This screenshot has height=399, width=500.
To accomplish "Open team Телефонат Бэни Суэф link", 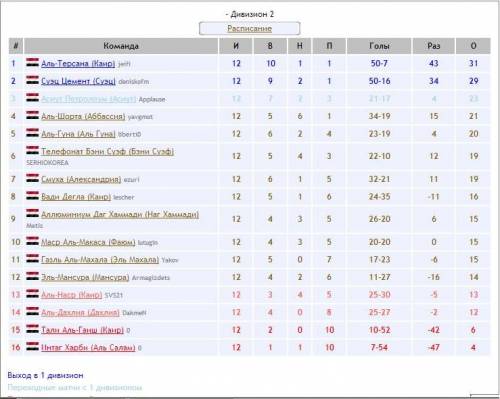I will click(x=107, y=151).
